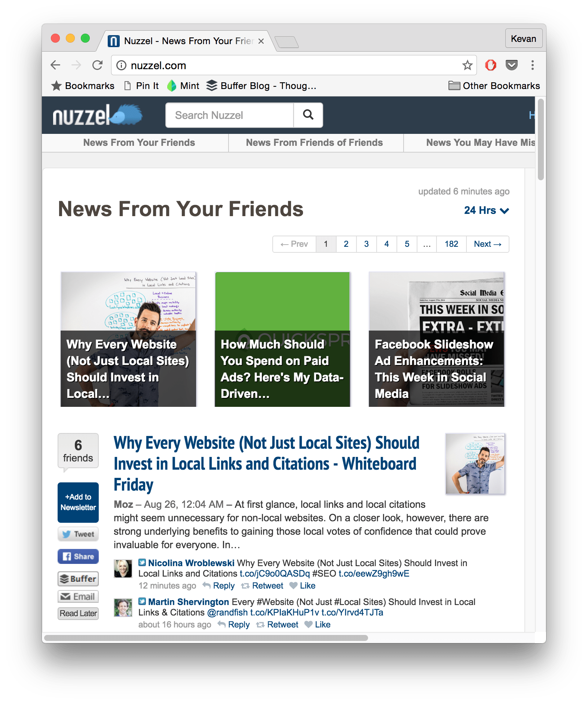Click the Buffer share button
The width and height of the screenshot is (588, 703).
[x=78, y=579]
